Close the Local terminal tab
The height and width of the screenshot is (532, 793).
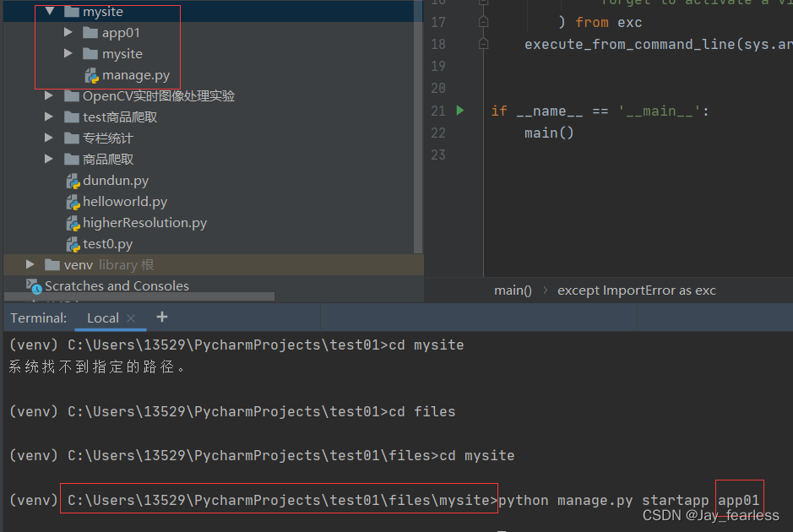(131, 318)
